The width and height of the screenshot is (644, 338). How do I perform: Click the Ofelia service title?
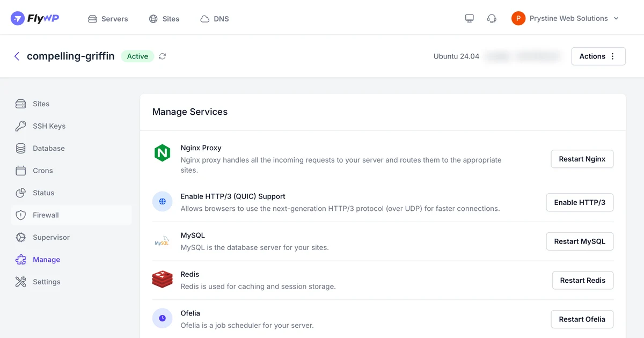[191, 313]
